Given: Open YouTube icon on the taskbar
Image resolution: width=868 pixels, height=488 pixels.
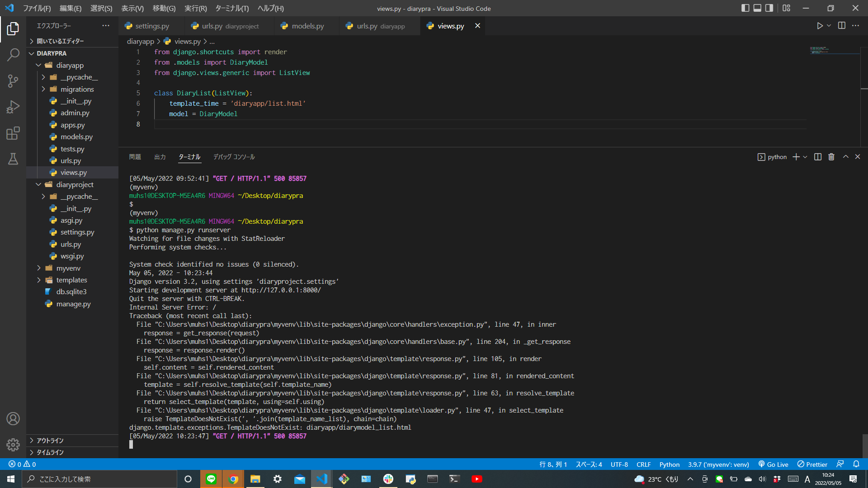Looking at the screenshot, I should [476, 479].
